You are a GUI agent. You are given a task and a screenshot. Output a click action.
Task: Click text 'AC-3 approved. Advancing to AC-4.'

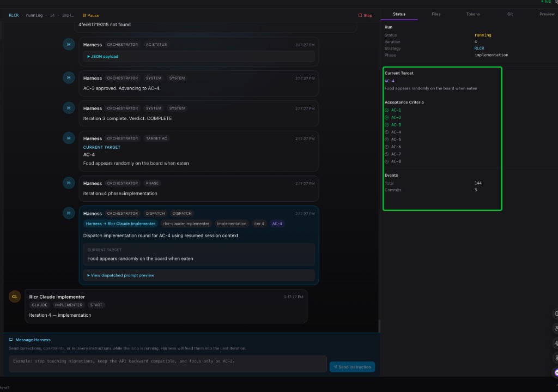tap(122, 88)
